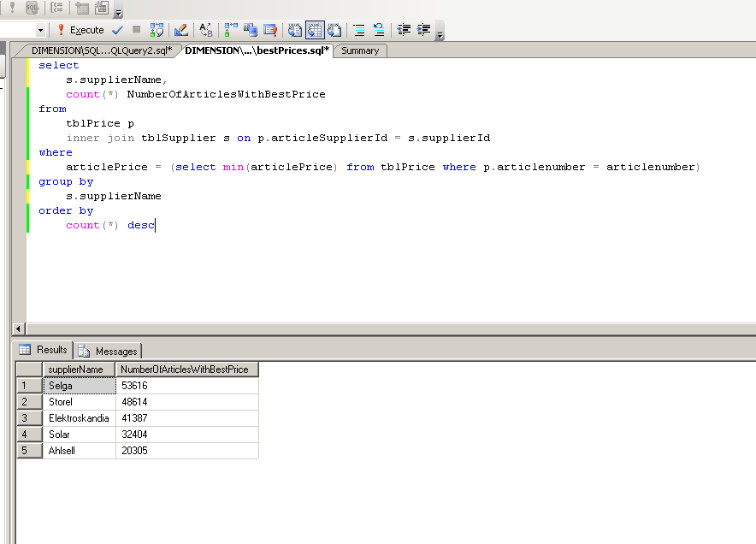The height and width of the screenshot is (544, 756).
Task: Select the 32404 value cell
Action: coord(187,435)
